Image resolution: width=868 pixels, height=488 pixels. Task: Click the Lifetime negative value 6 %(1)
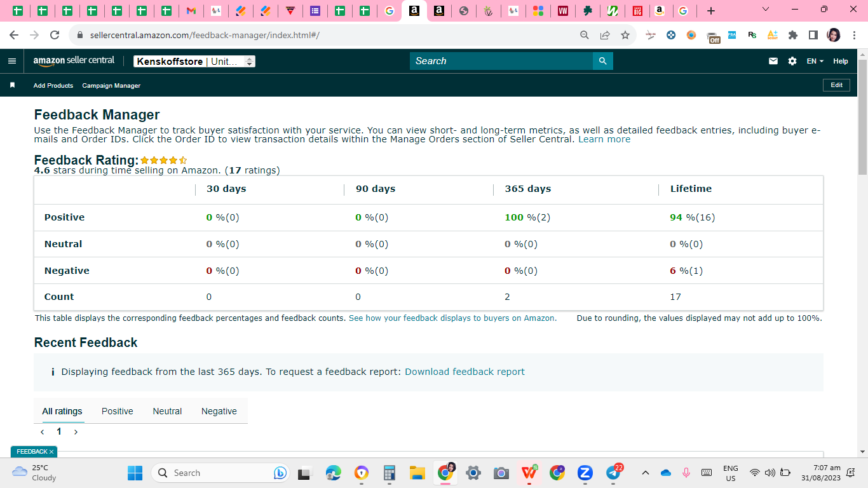click(x=686, y=271)
